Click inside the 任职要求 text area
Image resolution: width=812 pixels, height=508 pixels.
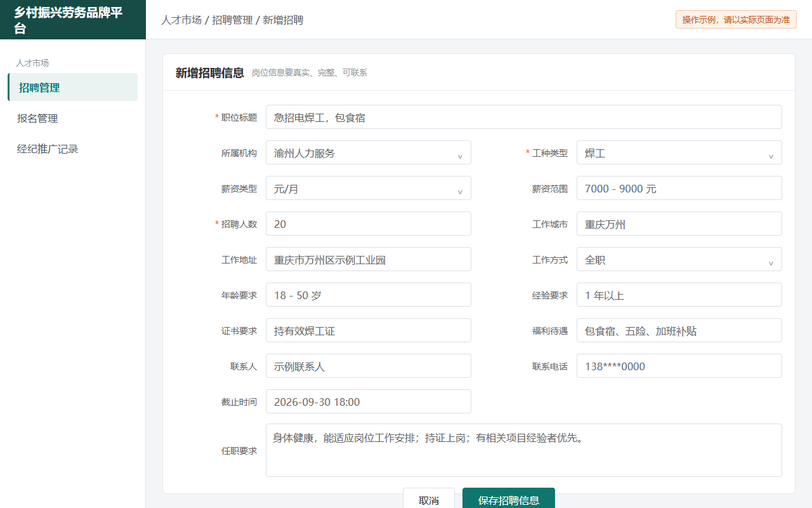[524, 450]
